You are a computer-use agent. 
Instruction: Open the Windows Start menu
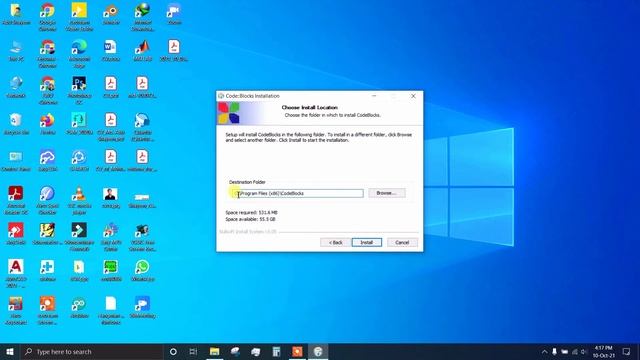click(x=10, y=351)
